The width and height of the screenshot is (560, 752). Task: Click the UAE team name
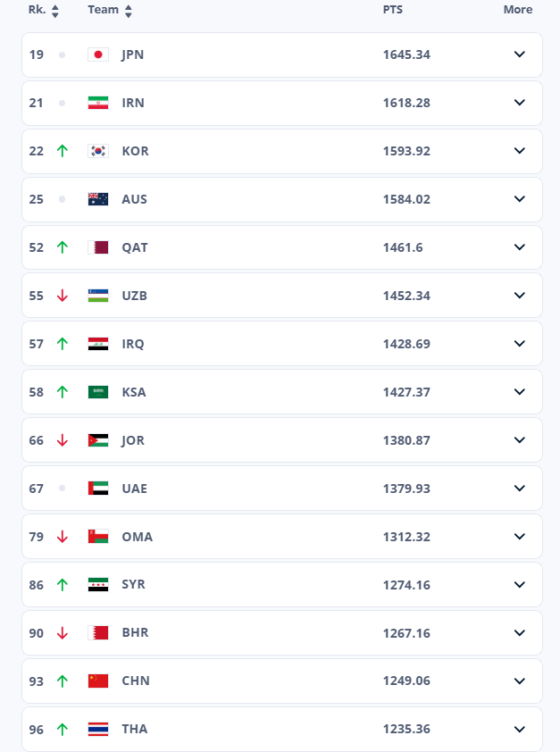(x=135, y=489)
